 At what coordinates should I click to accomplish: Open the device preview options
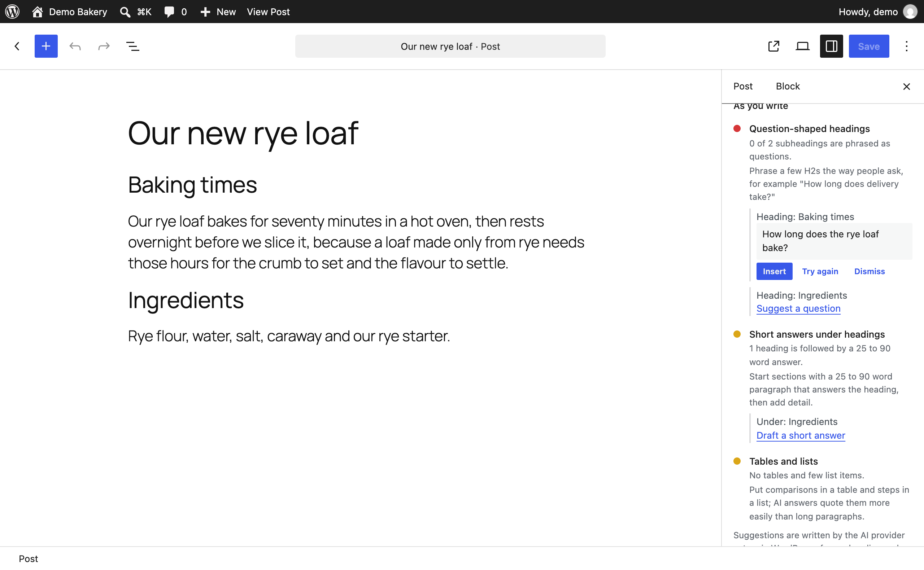tap(803, 46)
